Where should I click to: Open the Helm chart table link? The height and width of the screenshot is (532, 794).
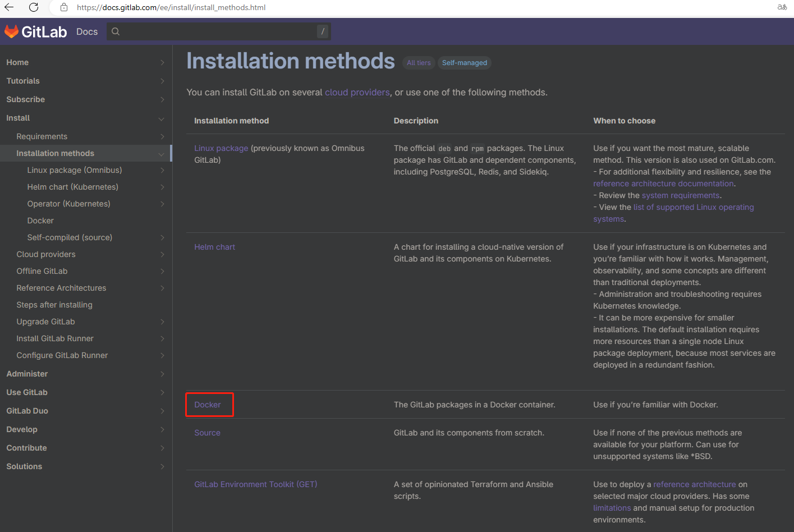point(214,247)
